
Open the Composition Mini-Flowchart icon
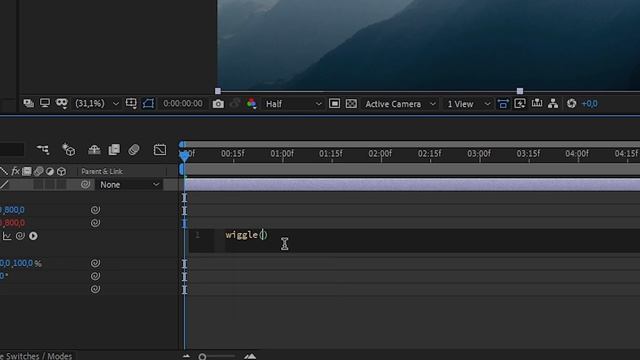pyautogui.click(x=43, y=150)
